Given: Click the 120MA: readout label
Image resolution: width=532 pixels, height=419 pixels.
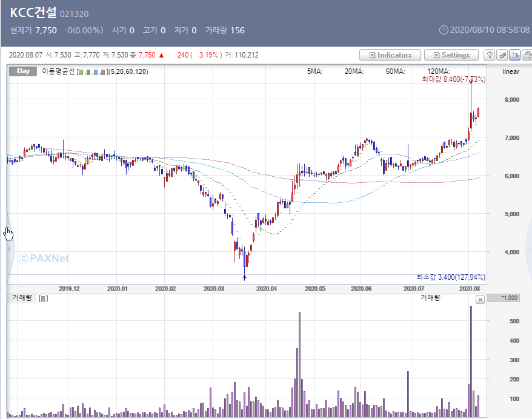Looking at the screenshot, I should tap(438, 71).
